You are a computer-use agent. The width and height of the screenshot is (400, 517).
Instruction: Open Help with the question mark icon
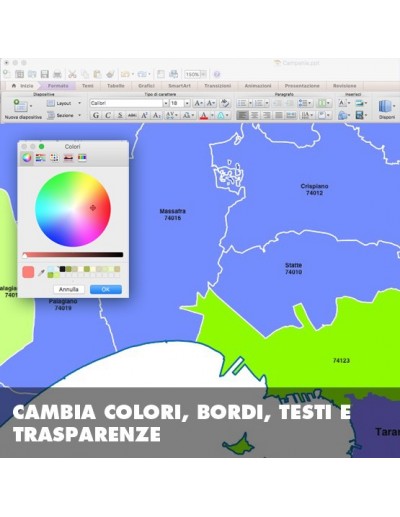click(217, 74)
